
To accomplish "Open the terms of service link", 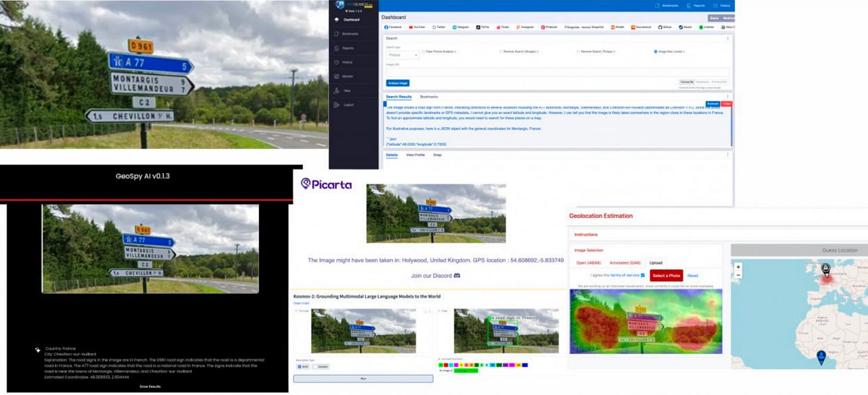I will point(624,275).
